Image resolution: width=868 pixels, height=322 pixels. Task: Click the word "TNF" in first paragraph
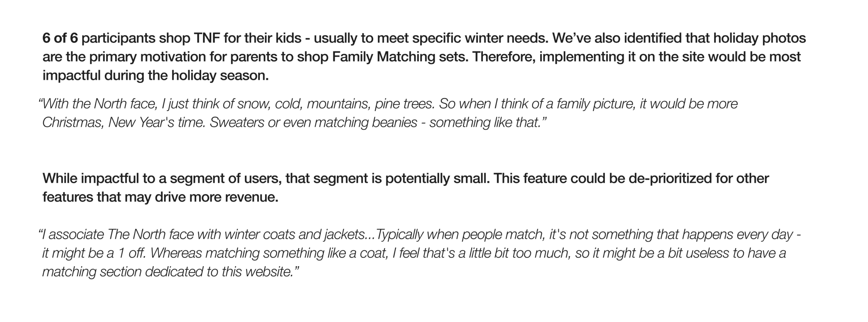click(207, 38)
